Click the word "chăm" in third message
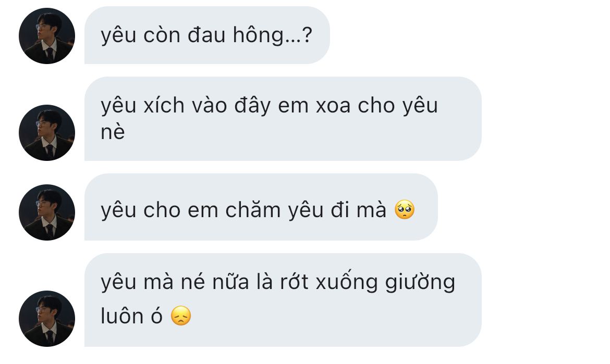 click(x=253, y=210)
